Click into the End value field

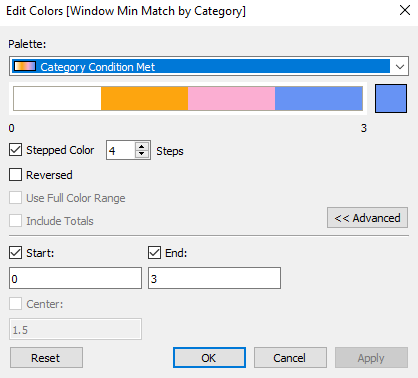[x=214, y=278]
